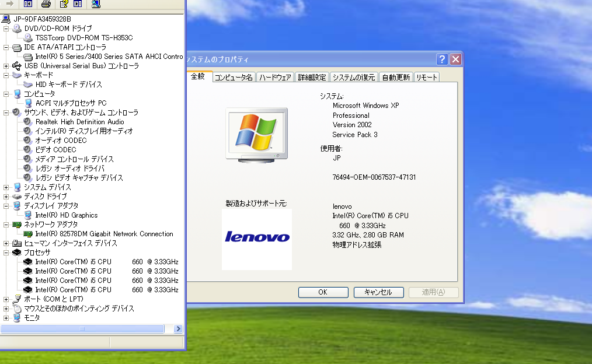Click the product ID 76494-OEM-0067537-47131 text
592x364 pixels.
click(x=374, y=177)
